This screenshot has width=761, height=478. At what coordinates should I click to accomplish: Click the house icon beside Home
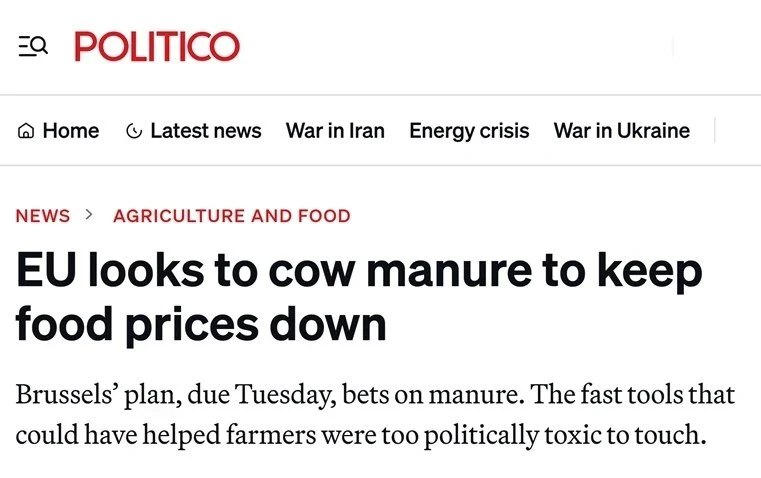tap(26, 131)
